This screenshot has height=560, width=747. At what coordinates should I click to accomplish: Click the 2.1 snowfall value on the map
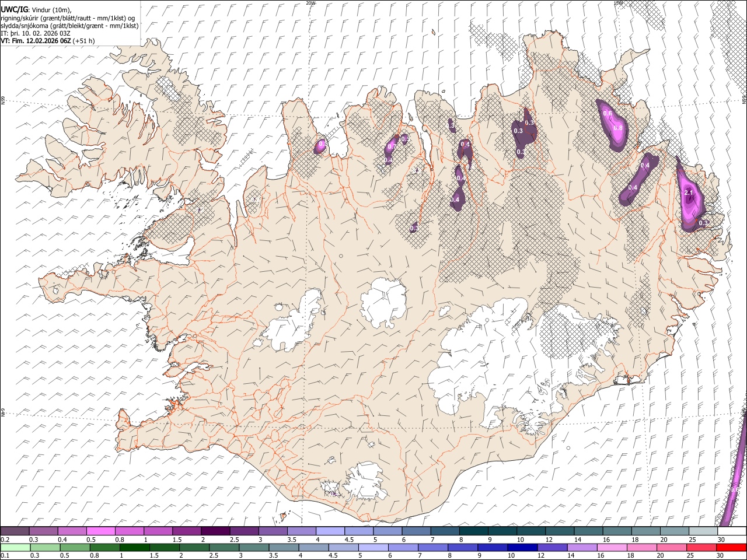(688, 193)
